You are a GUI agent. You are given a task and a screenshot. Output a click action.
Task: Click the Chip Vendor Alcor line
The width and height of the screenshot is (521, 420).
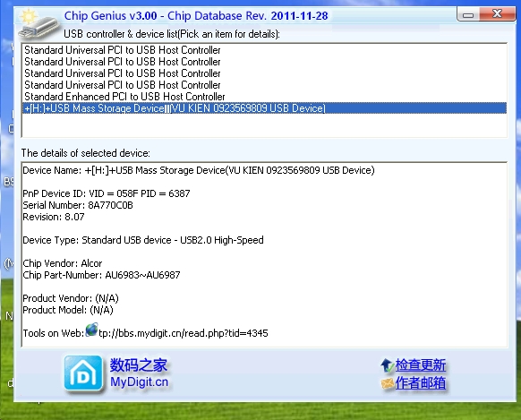(x=63, y=263)
